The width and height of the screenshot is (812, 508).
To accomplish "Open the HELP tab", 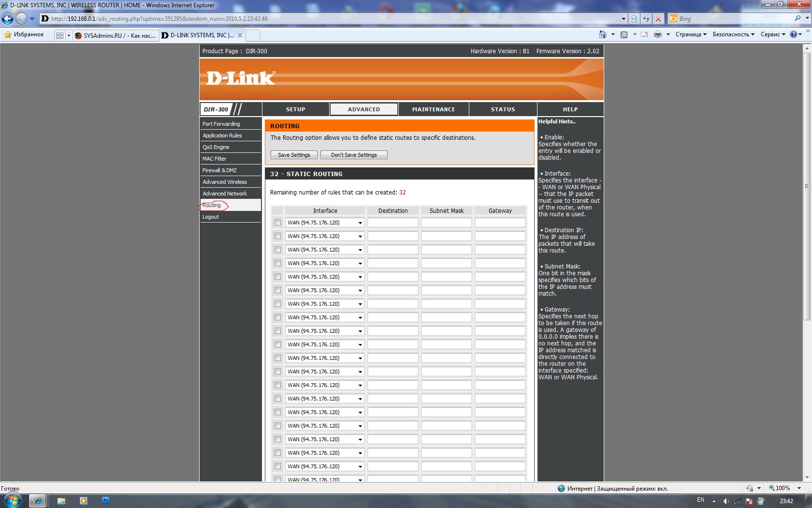I will 570,109.
